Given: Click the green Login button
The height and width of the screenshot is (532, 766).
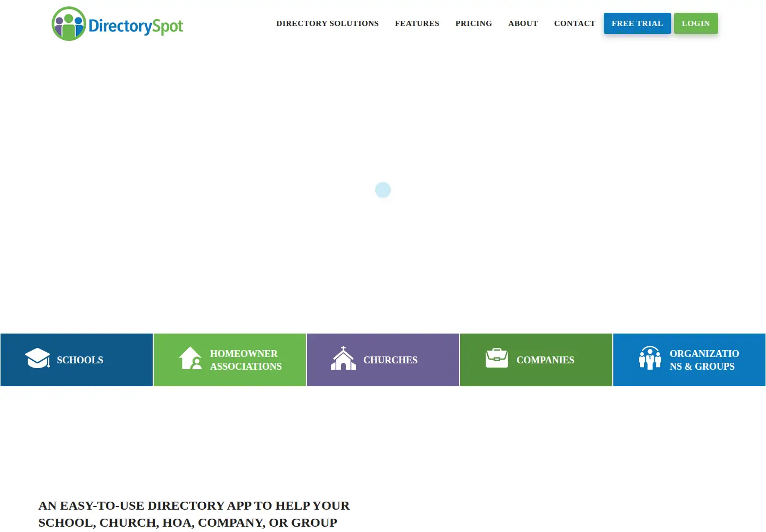Looking at the screenshot, I should pos(696,23).
